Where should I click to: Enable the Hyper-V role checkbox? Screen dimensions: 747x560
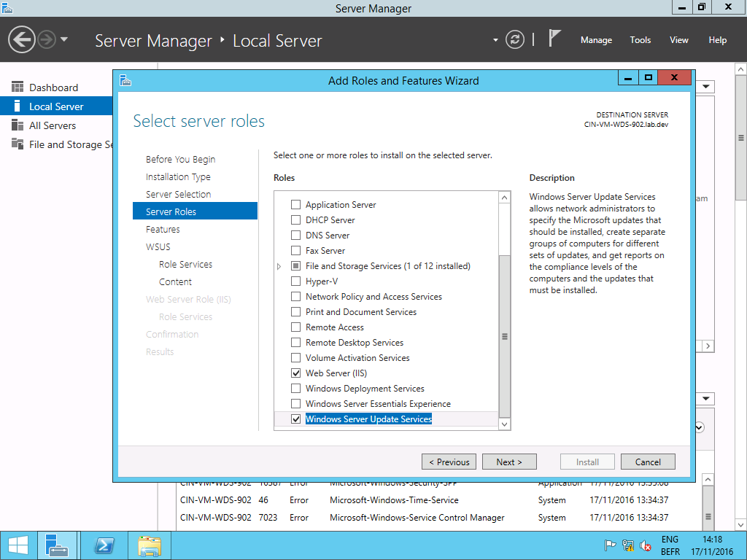coord(296,281)
